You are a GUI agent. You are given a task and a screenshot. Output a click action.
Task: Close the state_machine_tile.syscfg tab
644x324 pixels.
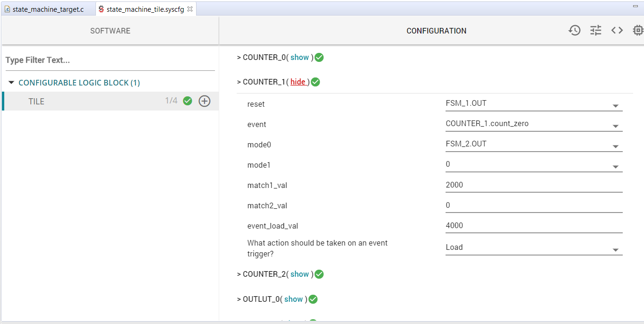pos(190,9)
